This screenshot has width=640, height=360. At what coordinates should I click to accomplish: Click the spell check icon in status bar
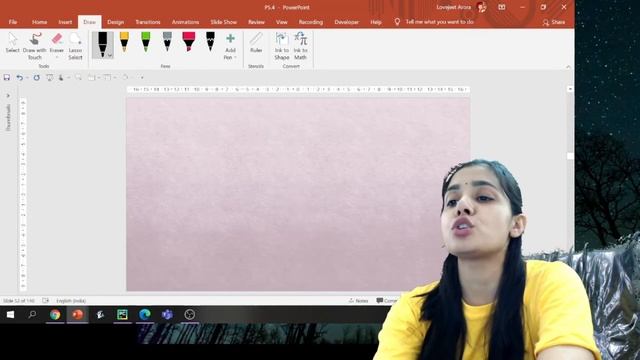click(45, 301)
